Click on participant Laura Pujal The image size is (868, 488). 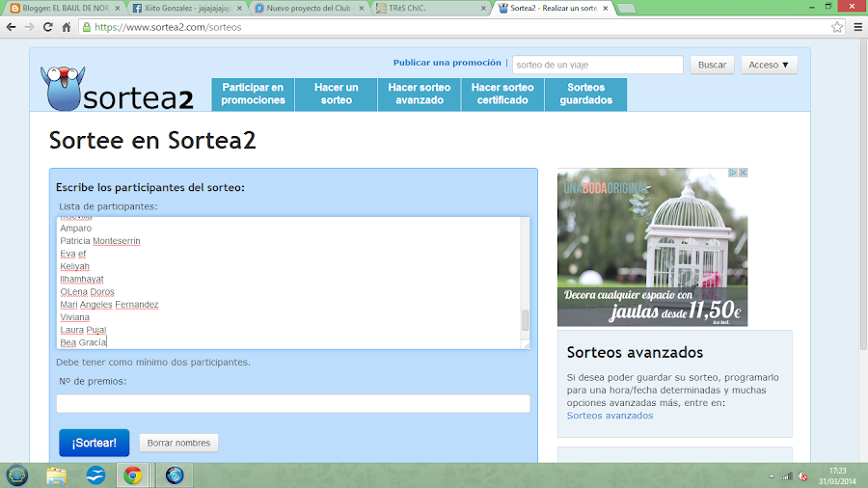[83, 330]
